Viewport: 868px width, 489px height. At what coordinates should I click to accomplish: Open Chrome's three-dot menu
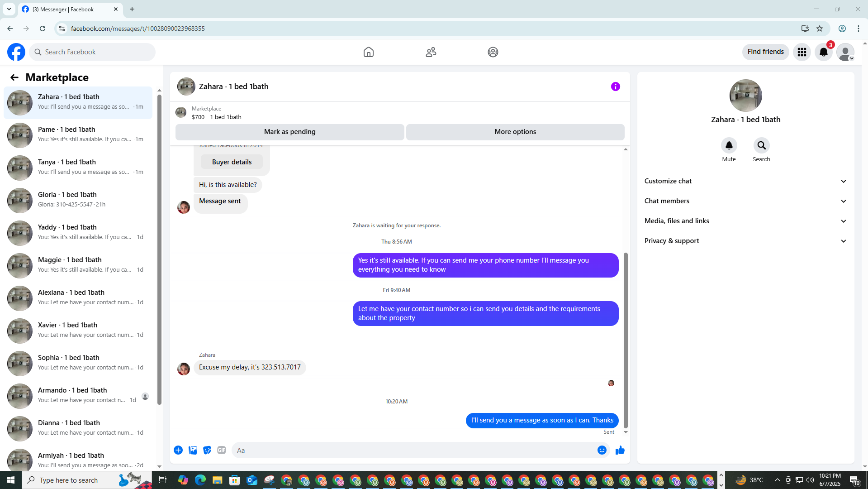pyautogui.click(x=859, y=29)
